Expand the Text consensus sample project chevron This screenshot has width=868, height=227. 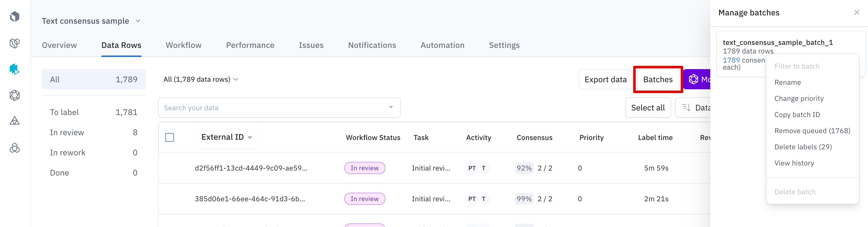point(138,21)
